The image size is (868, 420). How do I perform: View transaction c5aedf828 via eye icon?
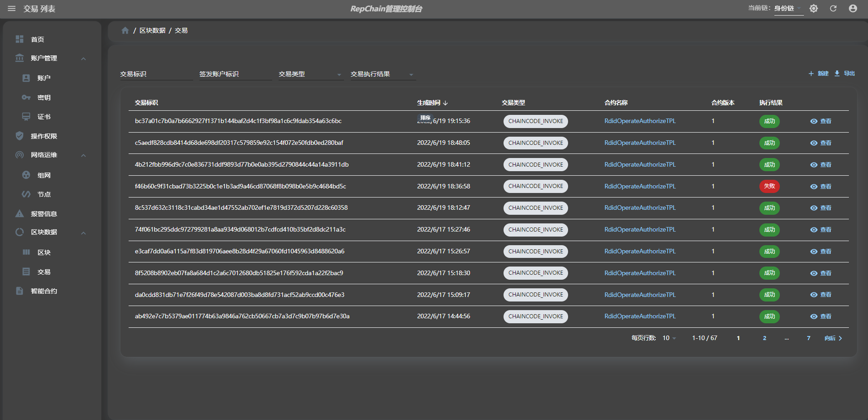point(813,143)
